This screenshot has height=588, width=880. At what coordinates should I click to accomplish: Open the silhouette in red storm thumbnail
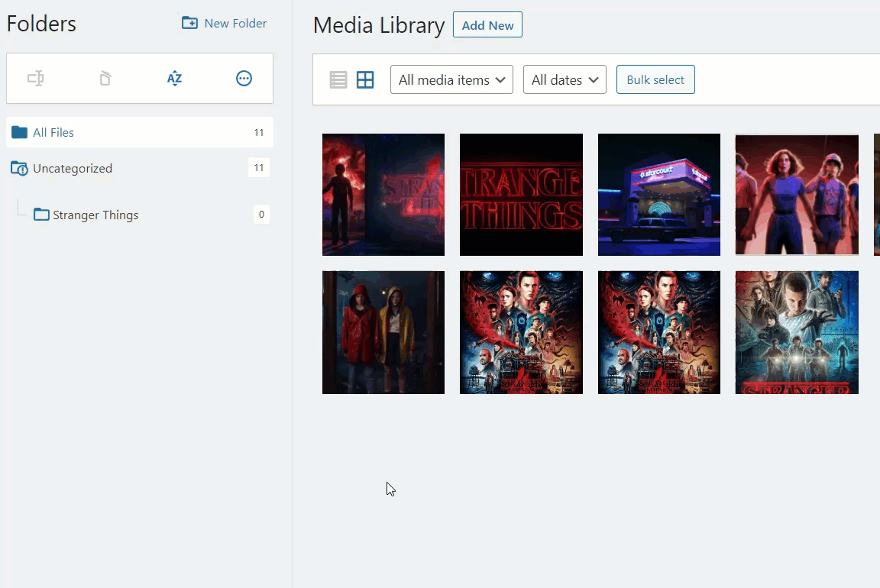click(x=383, y=195)
